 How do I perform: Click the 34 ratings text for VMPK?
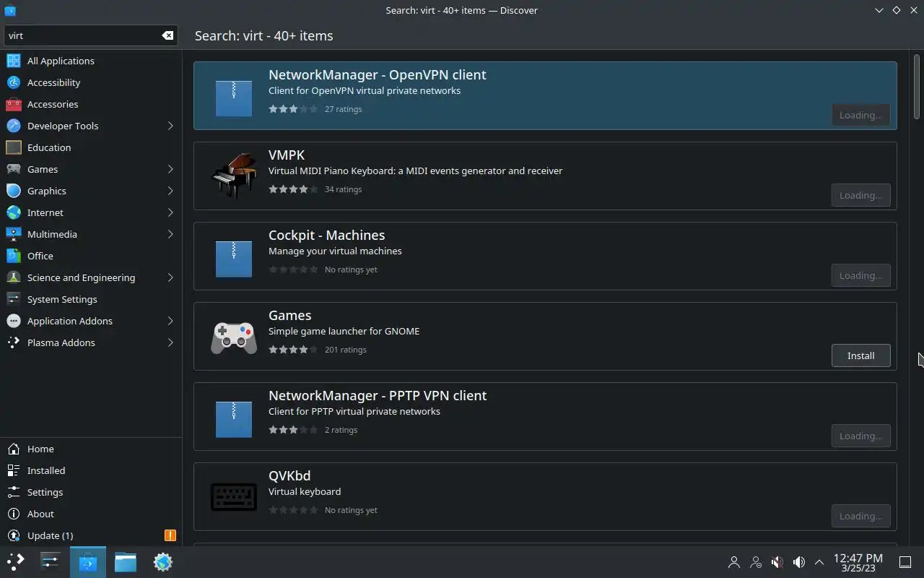pyautogui.click(x=344, y=189)
